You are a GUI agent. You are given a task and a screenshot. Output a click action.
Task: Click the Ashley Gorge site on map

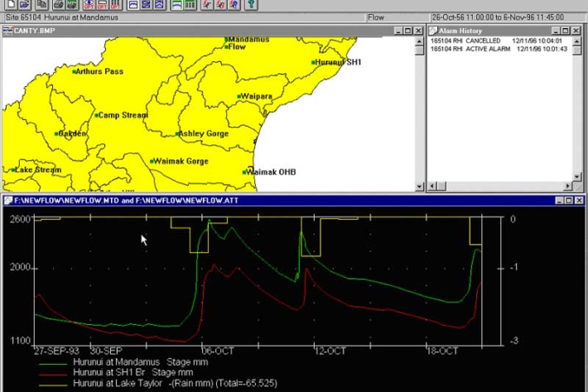coord(203,133)
